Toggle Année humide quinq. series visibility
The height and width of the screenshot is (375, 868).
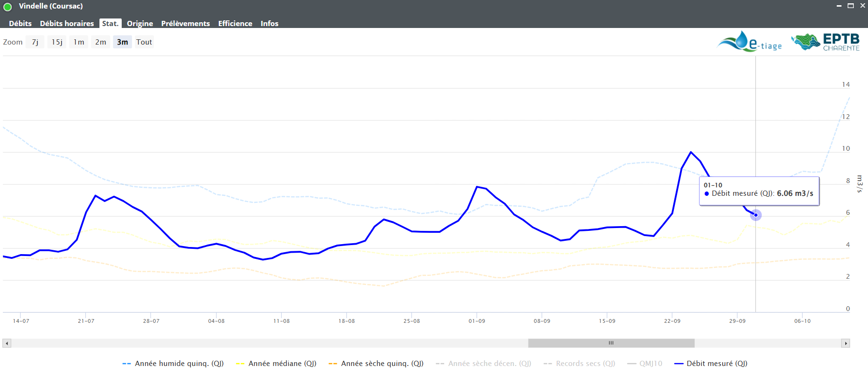tap(173, 364)
